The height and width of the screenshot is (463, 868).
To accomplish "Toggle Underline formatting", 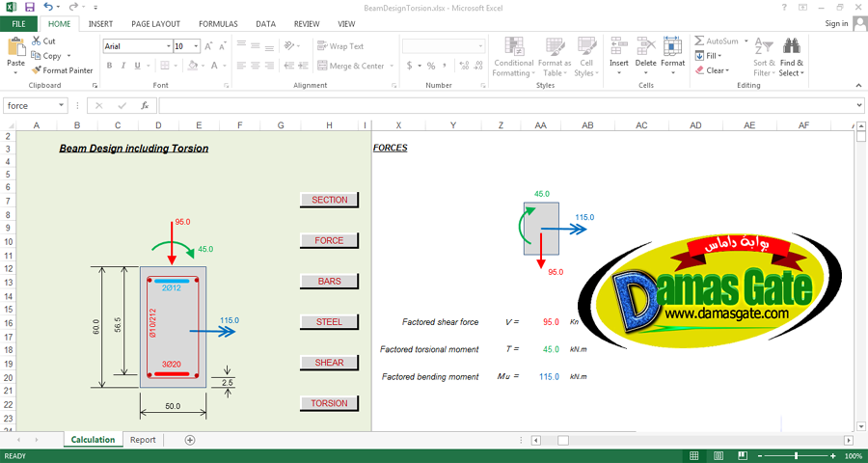I will click(x=137, y=66).
